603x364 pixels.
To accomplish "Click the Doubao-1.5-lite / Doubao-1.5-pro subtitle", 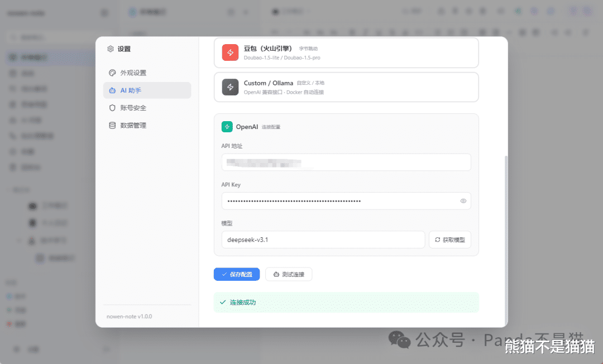I will 282,58.
